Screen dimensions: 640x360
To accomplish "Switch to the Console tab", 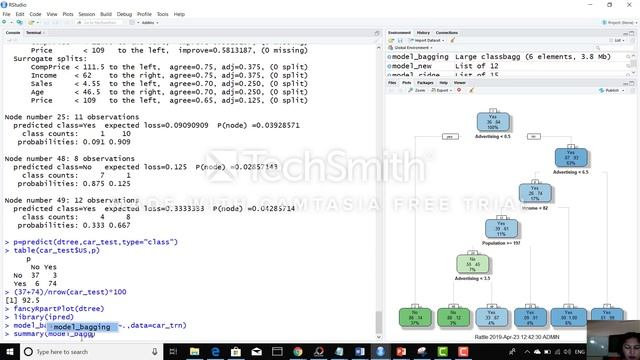I will coord(13,33).
